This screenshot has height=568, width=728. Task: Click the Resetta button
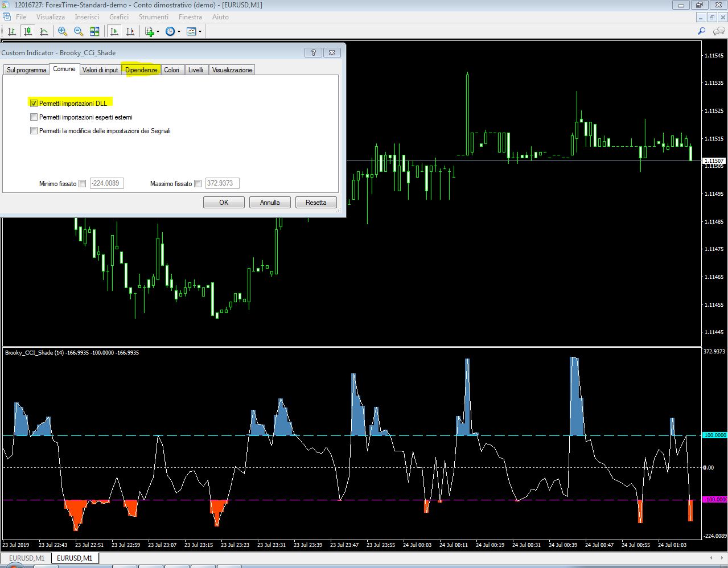click(x=316, y=202)
